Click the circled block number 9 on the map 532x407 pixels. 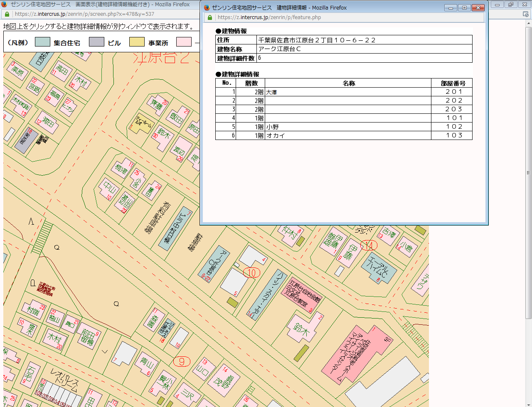(x=182, y=361)
